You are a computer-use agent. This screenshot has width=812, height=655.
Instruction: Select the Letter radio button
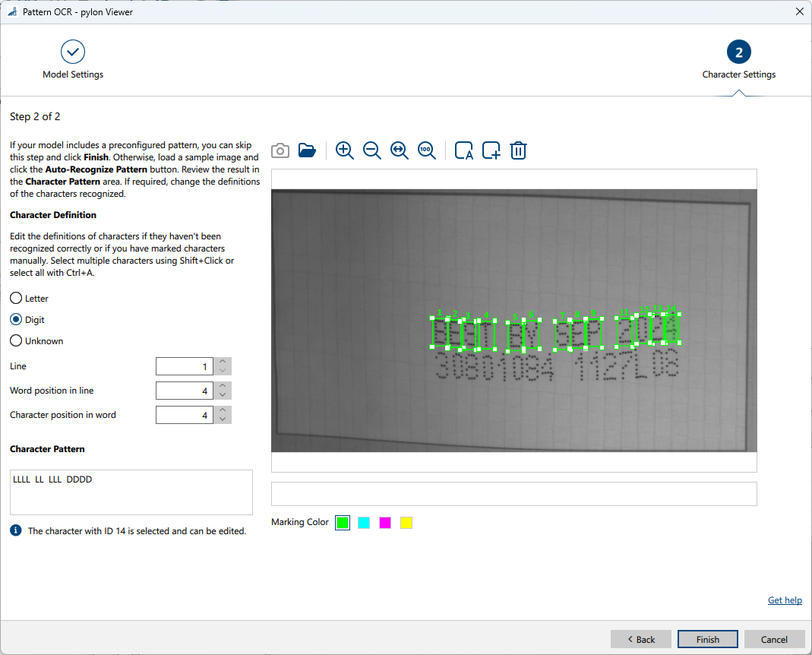16,298
